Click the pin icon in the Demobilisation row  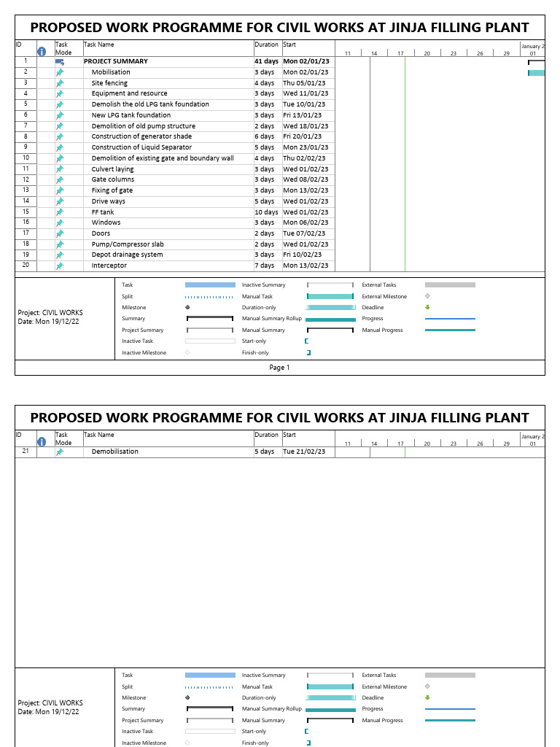[60, 452]
